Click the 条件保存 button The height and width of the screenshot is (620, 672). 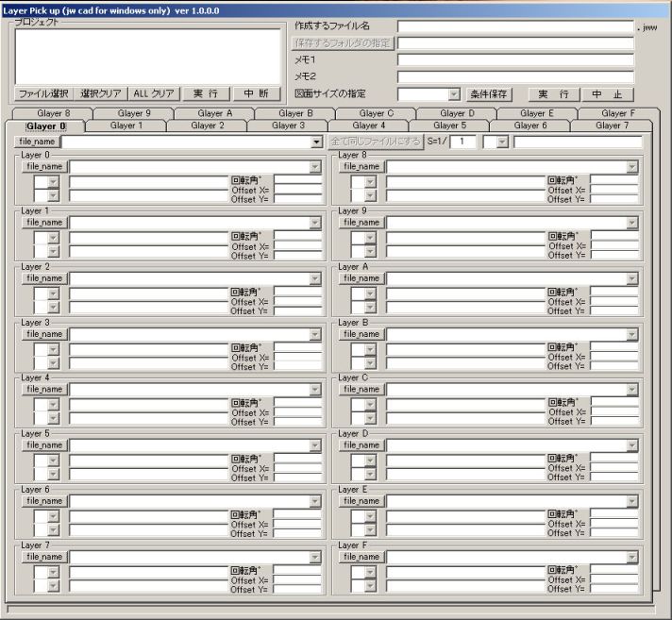(490, 94)
